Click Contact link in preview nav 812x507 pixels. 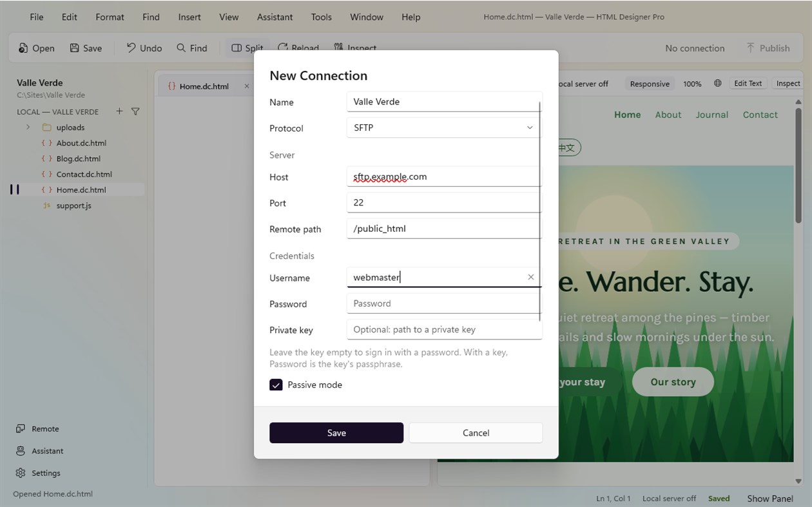click(760, 115)
